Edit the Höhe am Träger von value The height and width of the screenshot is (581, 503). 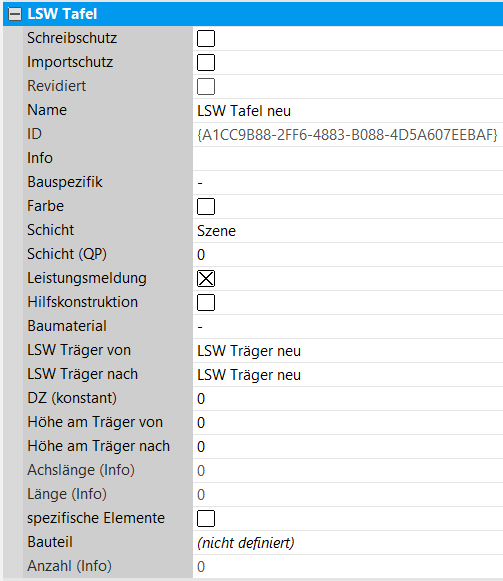click(348, 423)
